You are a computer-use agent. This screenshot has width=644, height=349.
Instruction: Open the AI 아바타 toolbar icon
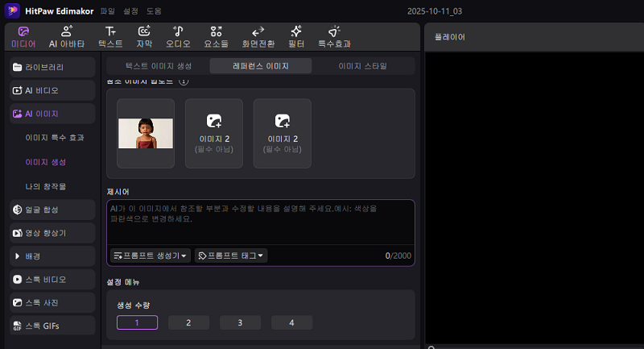[x=67, y=36]
